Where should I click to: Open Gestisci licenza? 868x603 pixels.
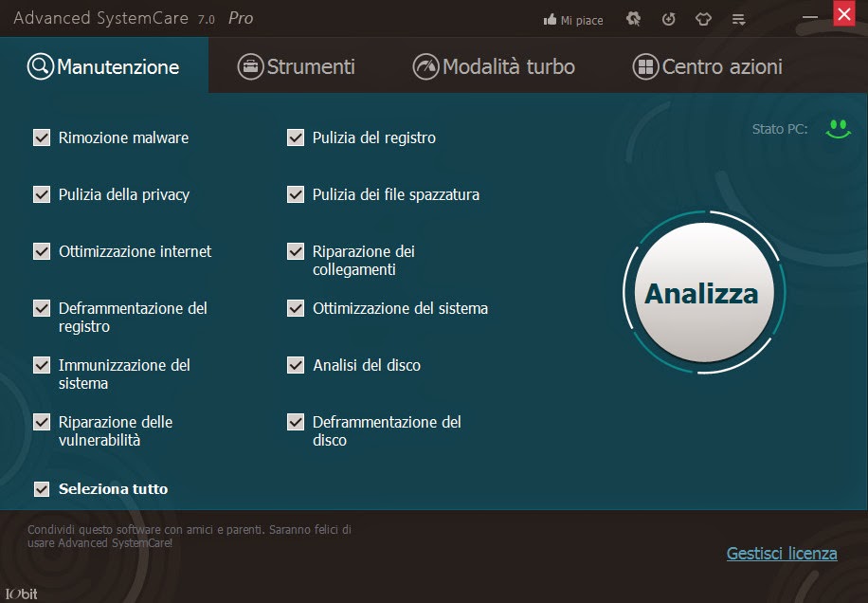click(x=781, y=554)
